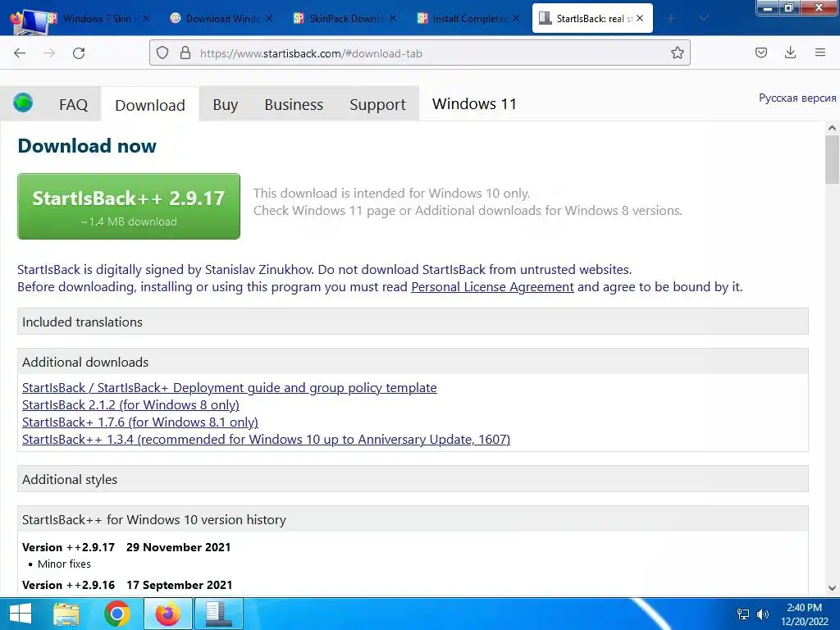Screen dimensions: 840x630
Task: Open the tracking protection shield icon
Action: [162, 53]
